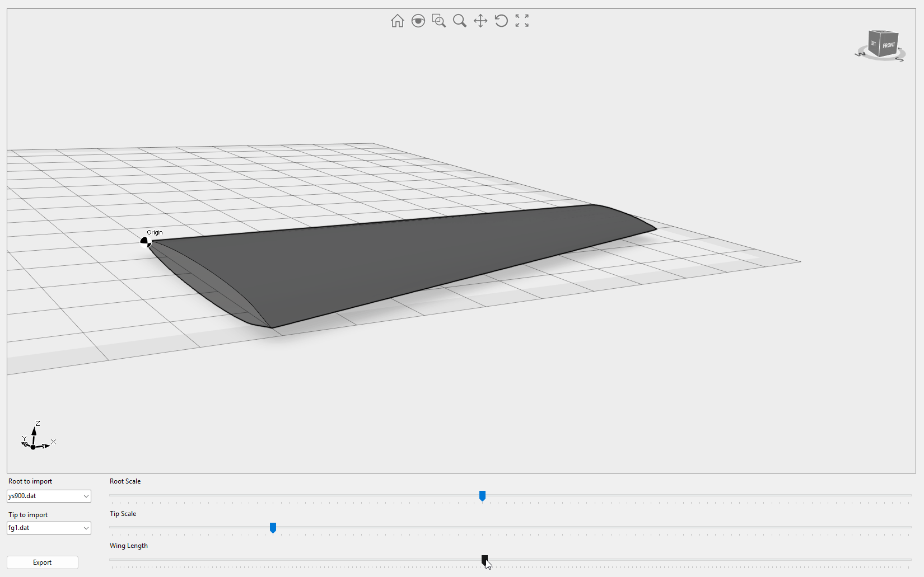
Task: Click the Home view icon
Action: (397, 21)
